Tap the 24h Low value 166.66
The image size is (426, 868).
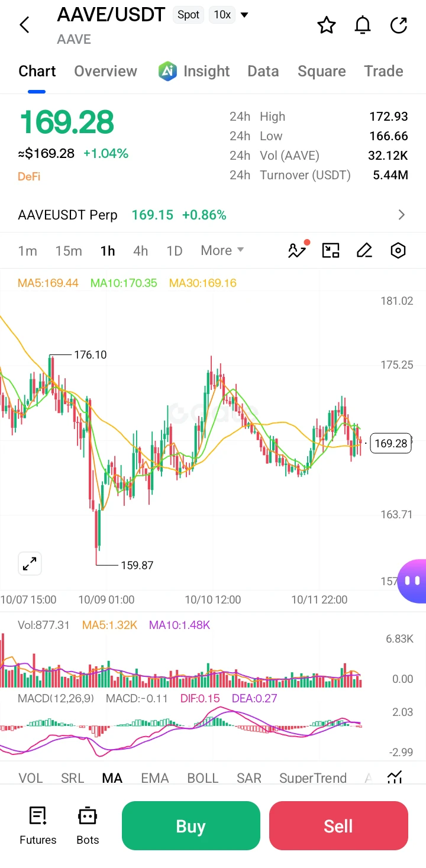[389, 136]
